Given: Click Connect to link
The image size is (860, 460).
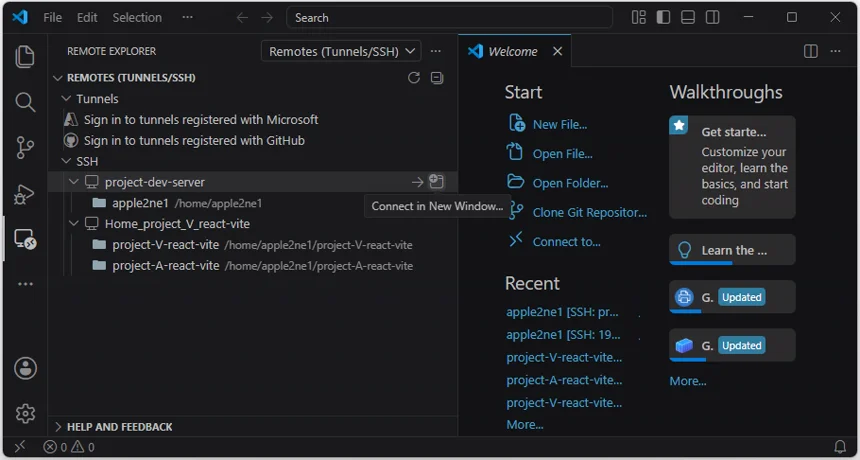Looking at the screenshot, I should point(567,242).
